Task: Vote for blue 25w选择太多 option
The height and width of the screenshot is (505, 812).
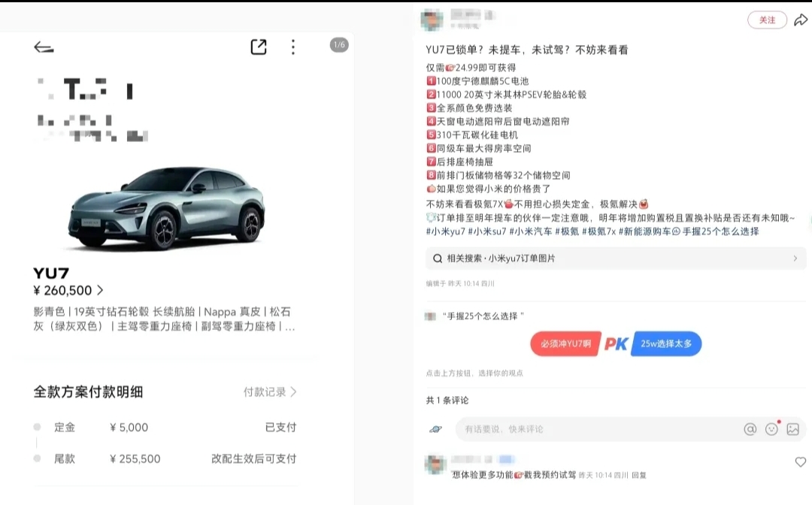Action: point(666,343)
